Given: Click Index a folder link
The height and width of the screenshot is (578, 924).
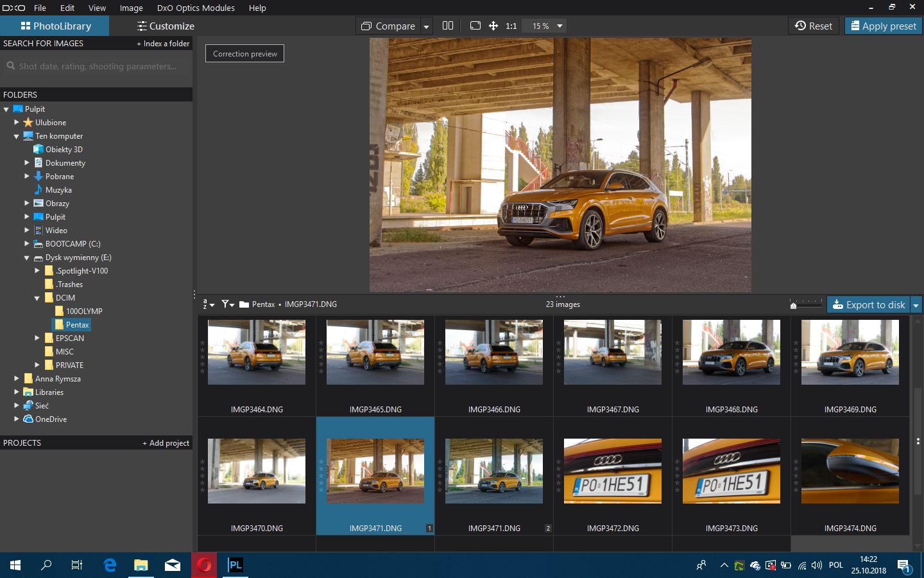Looking at the screenshot, I should [x=163, y=44].
